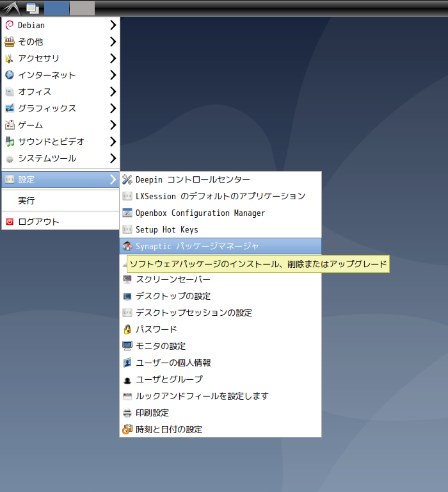Viewport: 448px width, 492px height.
Task: Expand the オフィス submenu arrow
Action: tap(113, 92)
